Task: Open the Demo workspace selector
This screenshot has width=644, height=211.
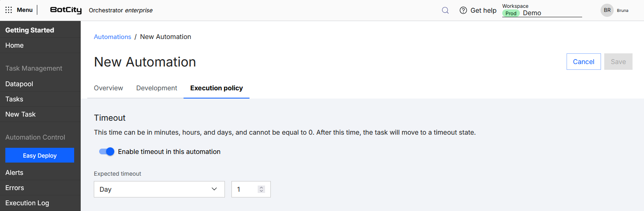Action: point(542,13)
